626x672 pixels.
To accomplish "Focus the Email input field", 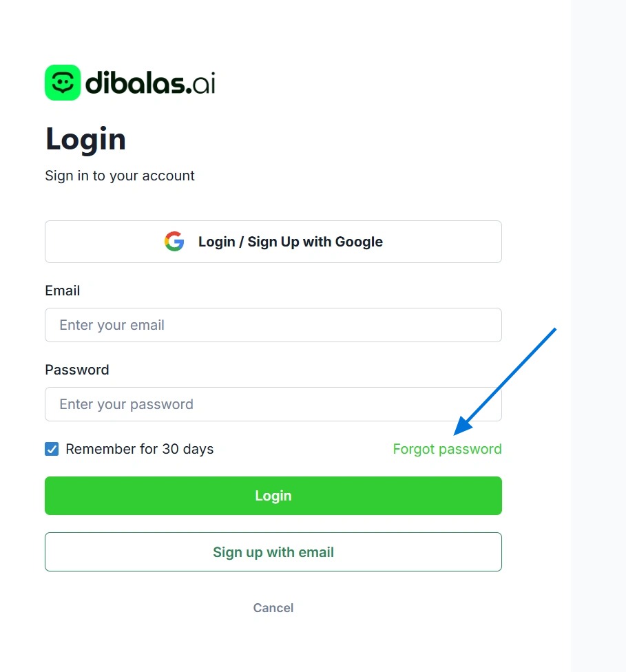I will [273, 325].
